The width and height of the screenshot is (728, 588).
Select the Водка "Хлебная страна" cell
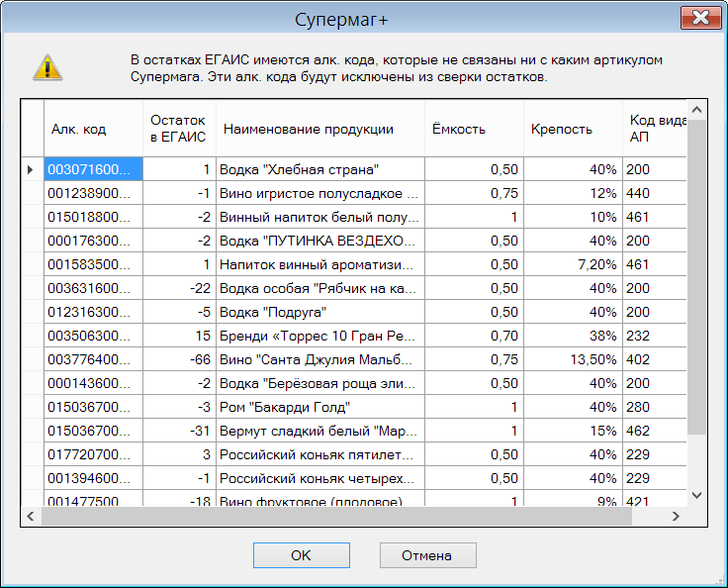[320, 169]
